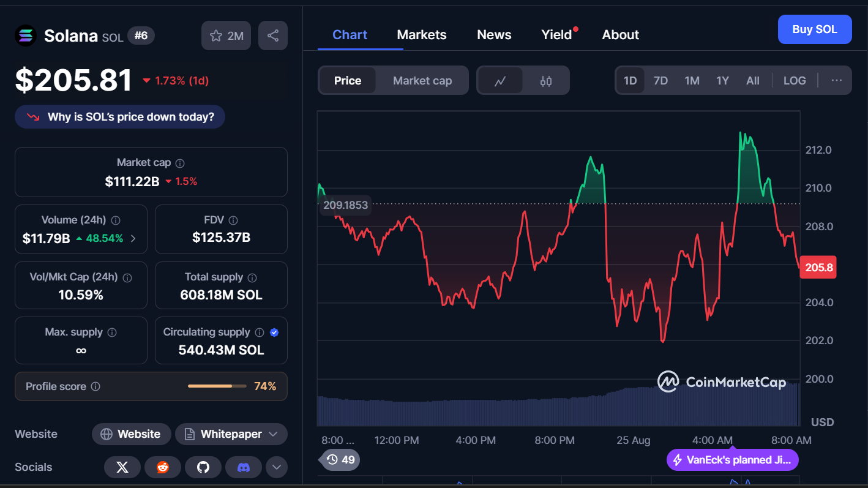Open Solana's Reddit community

tap(163, 467)
